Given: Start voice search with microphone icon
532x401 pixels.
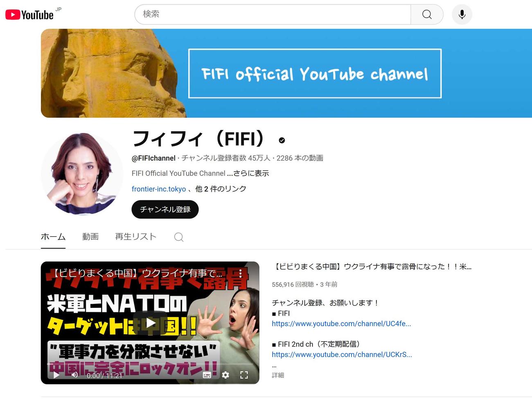Looking at the screenshot, I should [462, 14].
